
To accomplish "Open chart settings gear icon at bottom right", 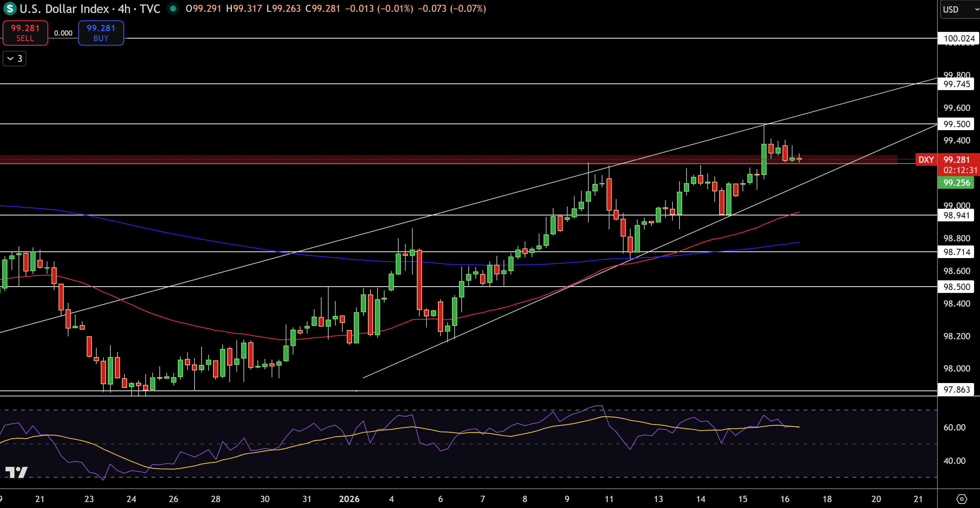I will click(x=961, y=499).
